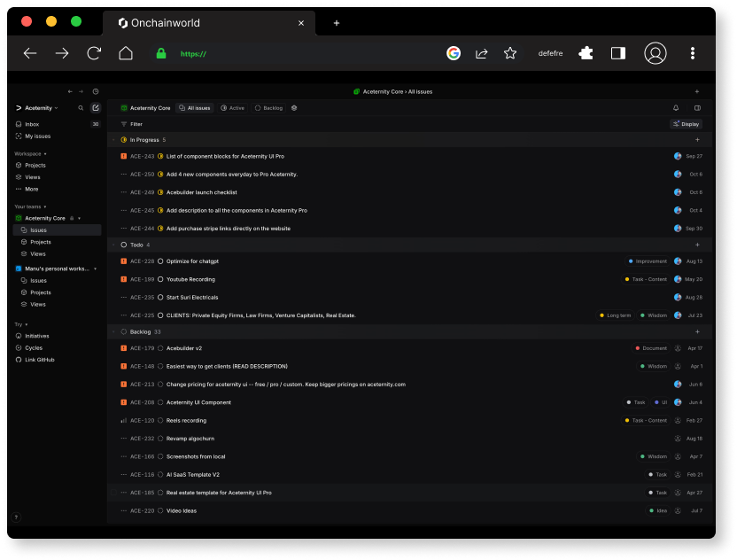Open search from the sidebar magnifier icon
Image resolution: width=737 pixels, height=560 pixels.
[79, 107]
